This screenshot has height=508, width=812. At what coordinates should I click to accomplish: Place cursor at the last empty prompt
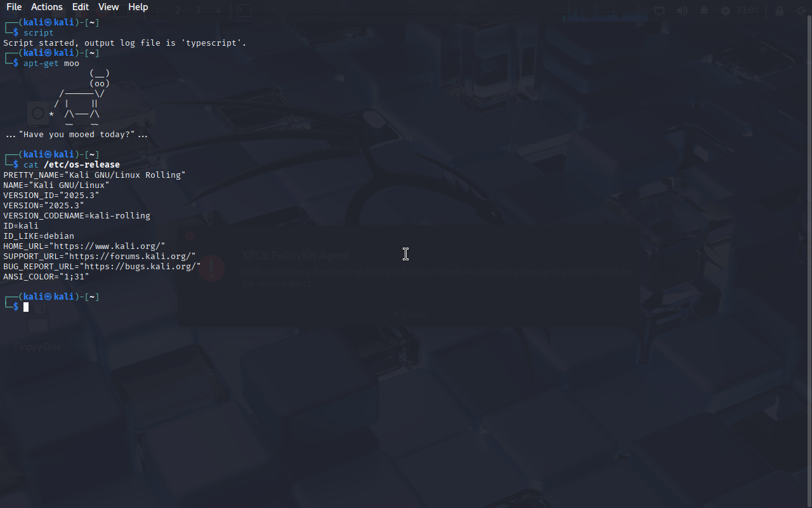[x=26, y=307]
